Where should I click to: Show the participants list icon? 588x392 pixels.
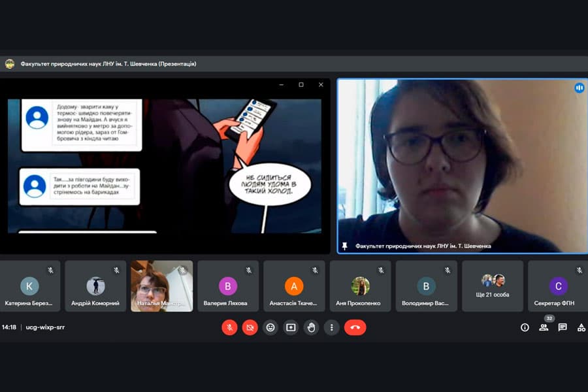click(544, 327)
